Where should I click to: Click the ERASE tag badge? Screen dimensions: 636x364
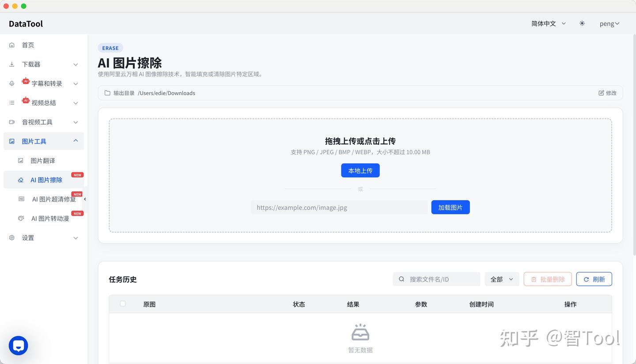[x=110, y=48]
